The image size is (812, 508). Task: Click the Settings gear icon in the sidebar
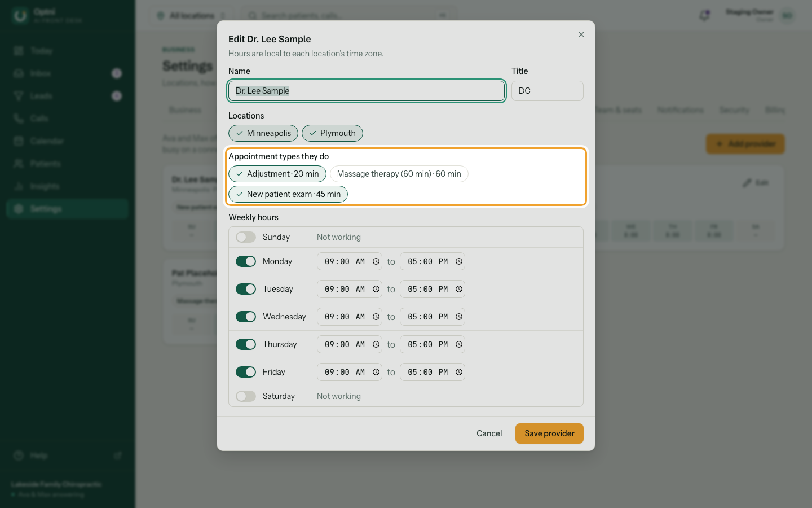click(19, 209)
